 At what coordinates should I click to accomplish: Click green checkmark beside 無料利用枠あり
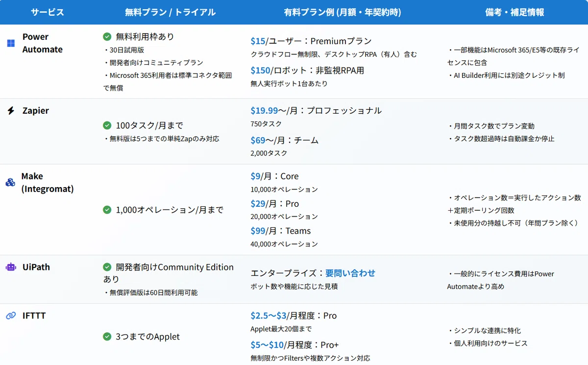107,37
